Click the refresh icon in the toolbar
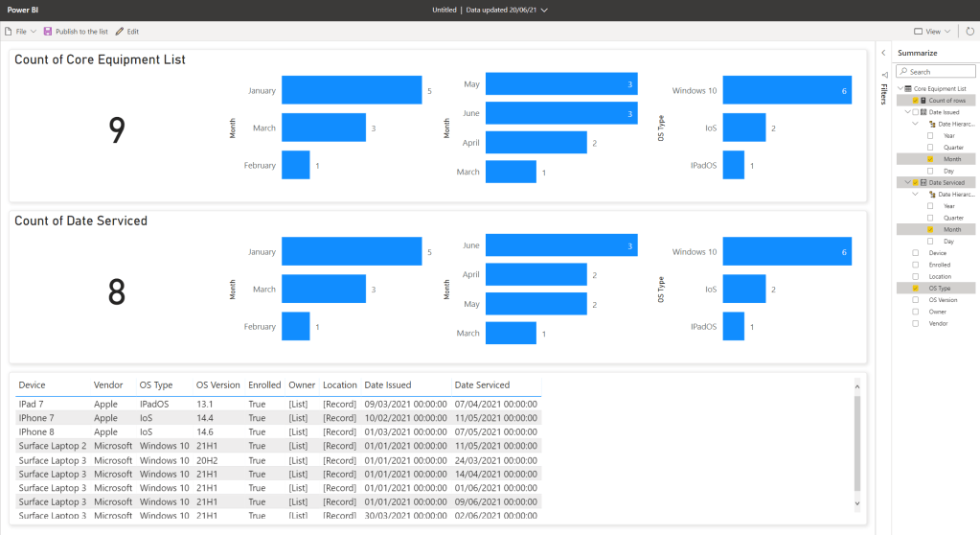This screenshot has width=980, height=535. click(x=969, y=32)
